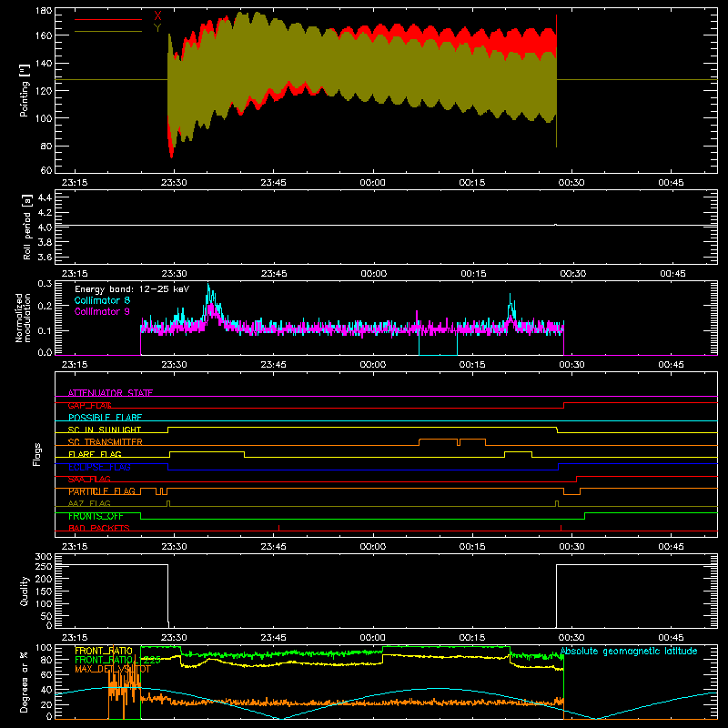Click the raised SC_TRANSMITTER step after 00:07
Viewport: 728px width, 728px height.
[x=439, y=439]
